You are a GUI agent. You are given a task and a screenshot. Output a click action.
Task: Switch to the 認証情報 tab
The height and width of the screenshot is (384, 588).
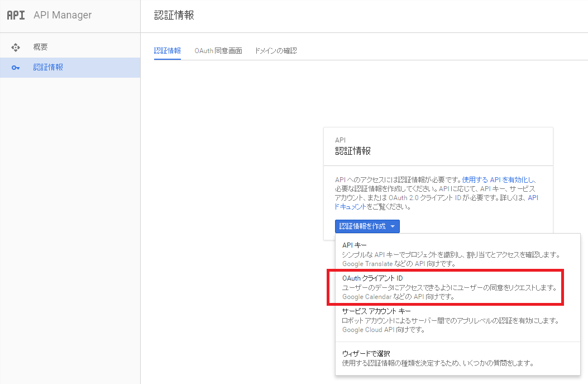point(168,51)
